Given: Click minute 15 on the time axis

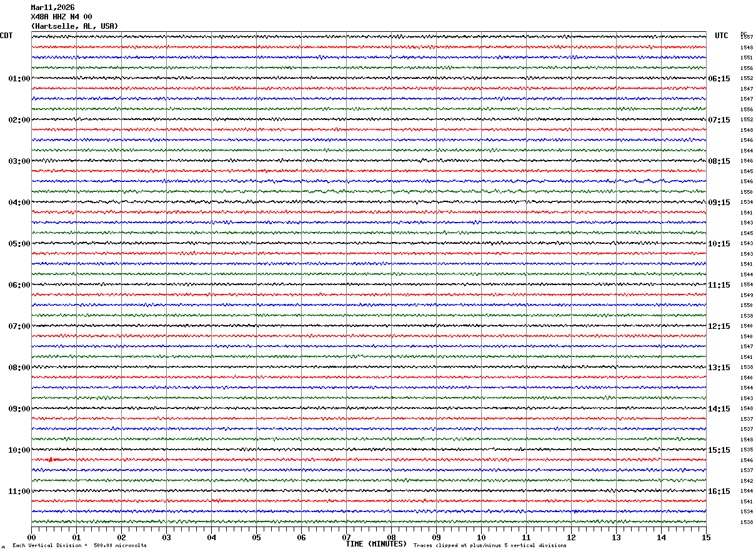Looking at the screenshot, I should [705, 537].
